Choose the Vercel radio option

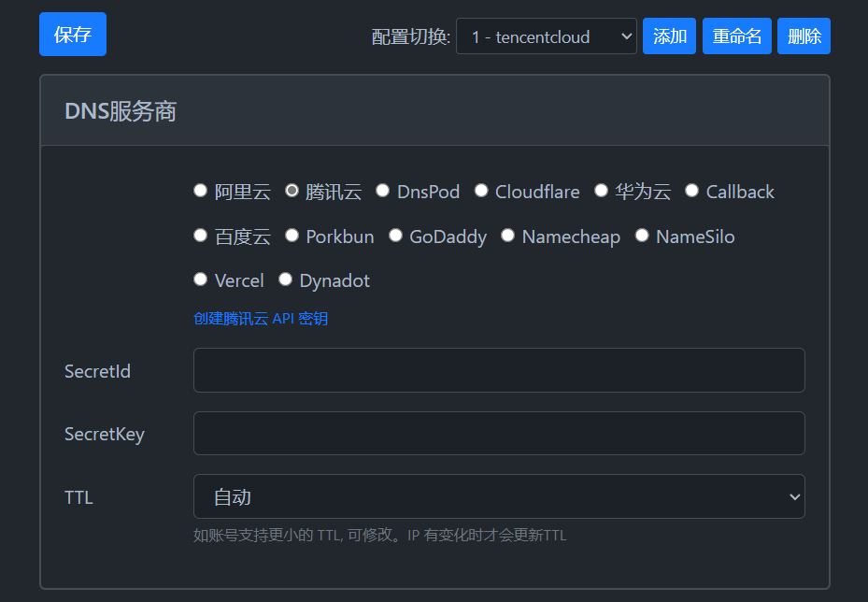(200, 279)
